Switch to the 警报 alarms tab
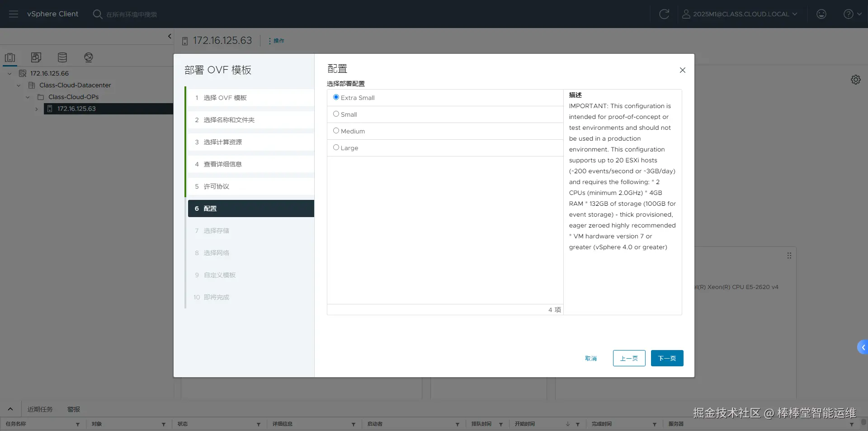This screenshot has height=431, width=868. tap(74, 409)
